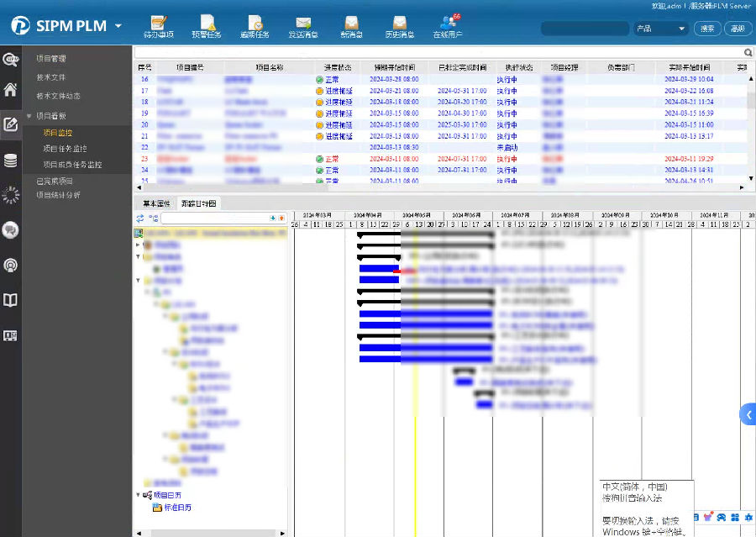
Task: View the 在线用户 online users icon
Action: click(448, 27)
